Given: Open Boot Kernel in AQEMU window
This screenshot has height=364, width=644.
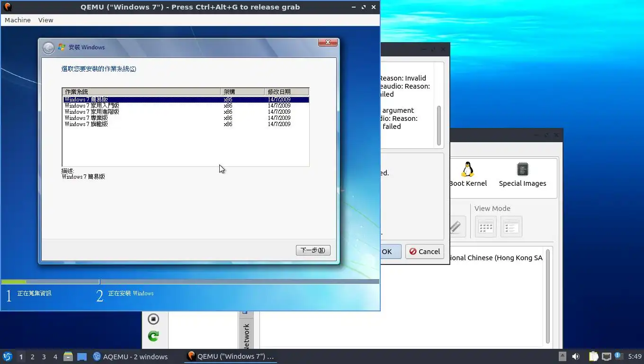Looking at the screenshot, I should [x=468, y=174].
